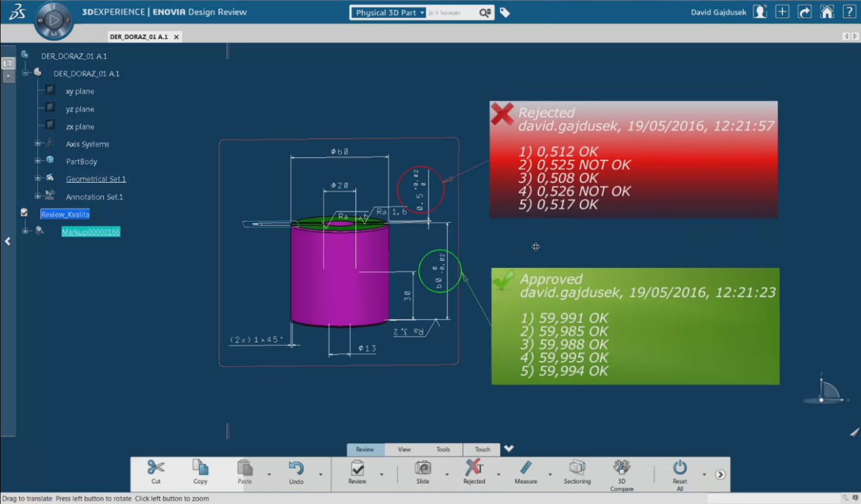Switch to the Touch tab
Viewport: 861px width, 504px height.
[482, 449]
